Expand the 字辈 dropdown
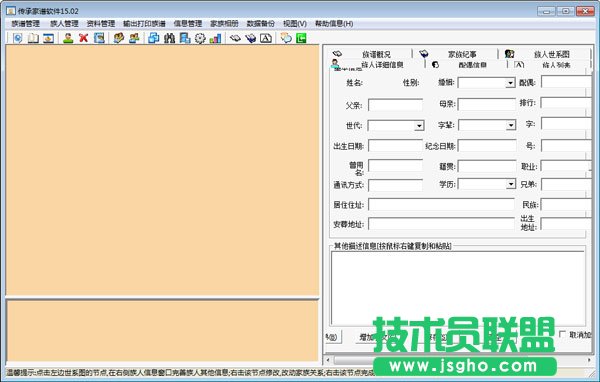 511,125
